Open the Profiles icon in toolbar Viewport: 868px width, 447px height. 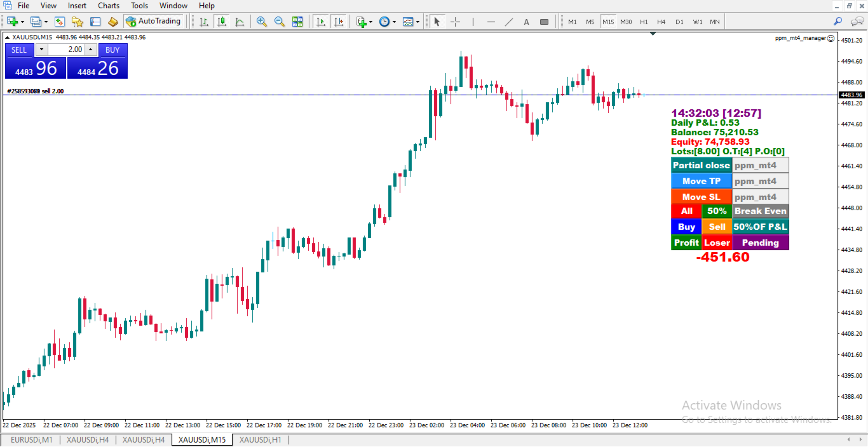36,22
